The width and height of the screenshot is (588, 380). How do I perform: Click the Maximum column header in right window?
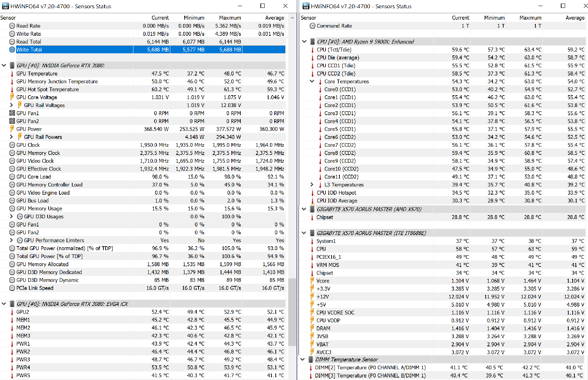tap(530, 18)
